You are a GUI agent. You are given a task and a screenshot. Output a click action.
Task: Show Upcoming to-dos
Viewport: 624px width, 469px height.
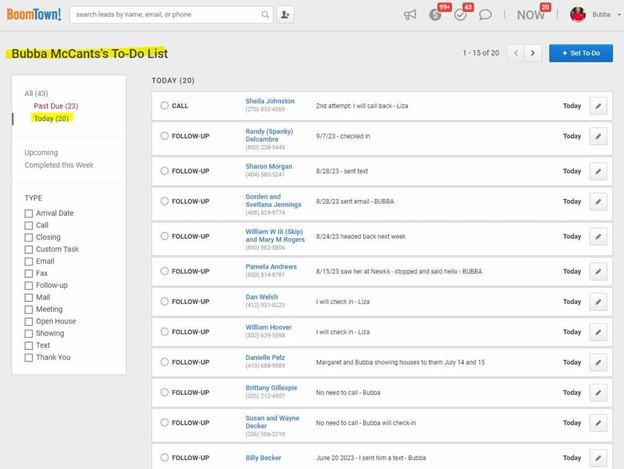41,153
